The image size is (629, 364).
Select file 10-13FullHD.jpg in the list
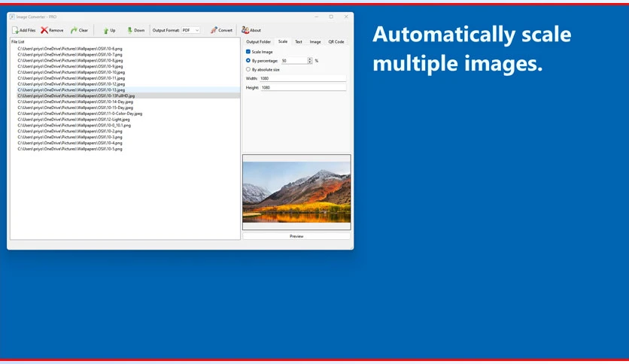[x=76, y=96]
